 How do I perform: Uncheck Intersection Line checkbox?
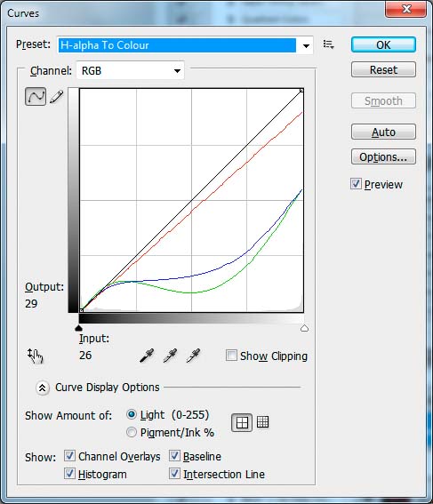click(x=174, y=474)
